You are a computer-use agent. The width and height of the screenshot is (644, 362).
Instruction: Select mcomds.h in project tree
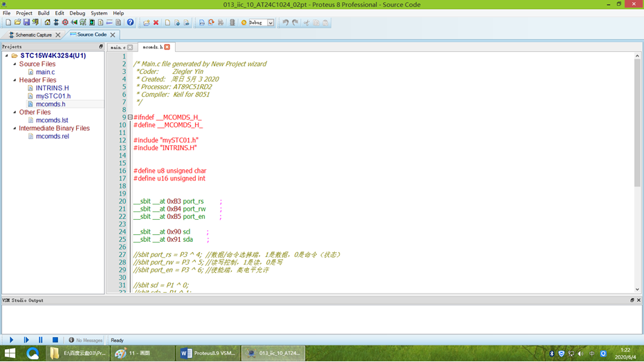(50, 104)
